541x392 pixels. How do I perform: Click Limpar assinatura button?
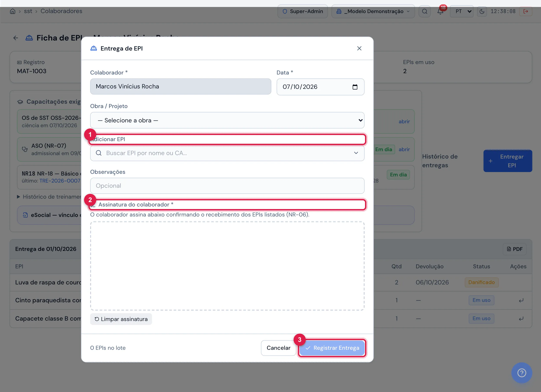coord(121,319)
